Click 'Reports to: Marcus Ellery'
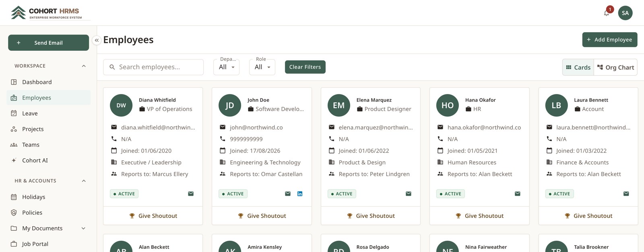Image resolution: width=644 pixels, height=252 pixels. point(155,174)
